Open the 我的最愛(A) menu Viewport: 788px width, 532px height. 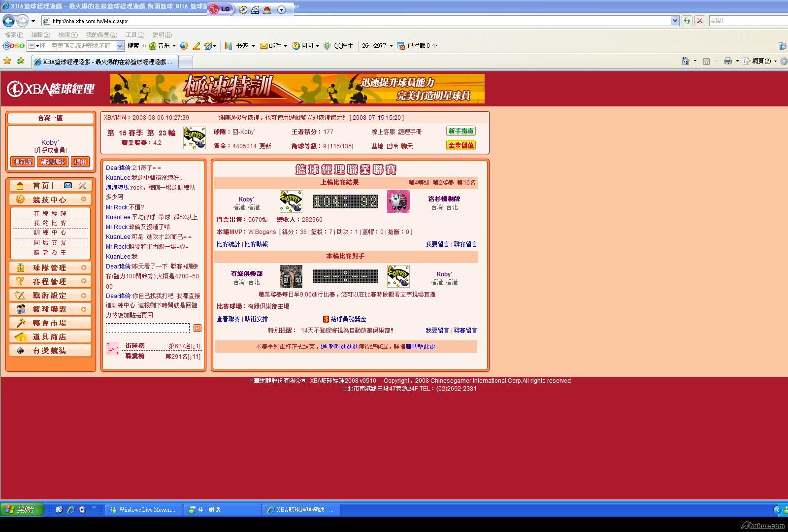point(101,35)
